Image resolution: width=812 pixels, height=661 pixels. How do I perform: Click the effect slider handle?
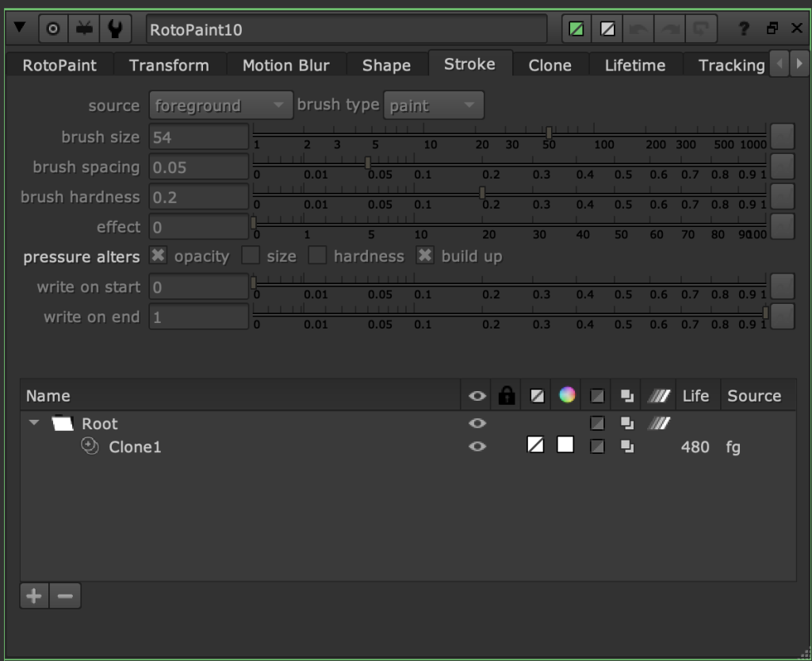tap(254, 223)
